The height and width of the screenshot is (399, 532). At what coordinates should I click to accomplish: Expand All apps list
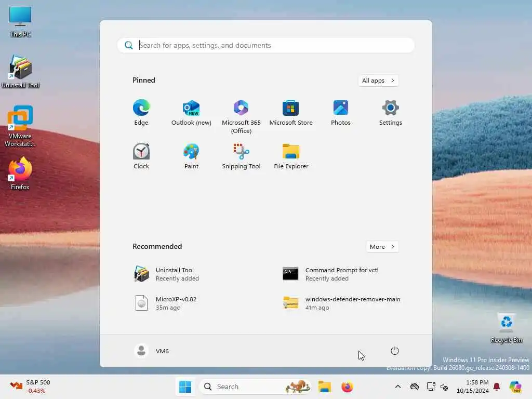point(378,81)
